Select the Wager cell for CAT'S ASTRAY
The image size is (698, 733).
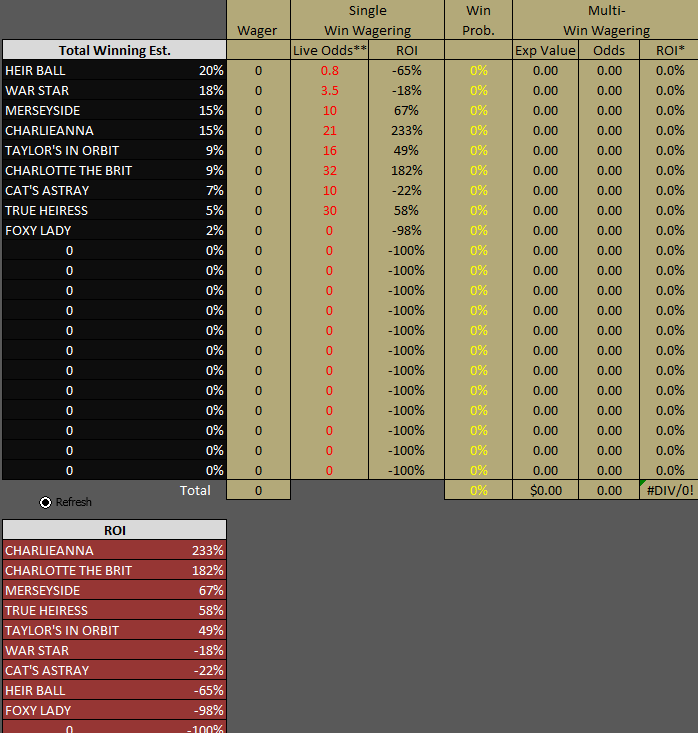[258, 190]
